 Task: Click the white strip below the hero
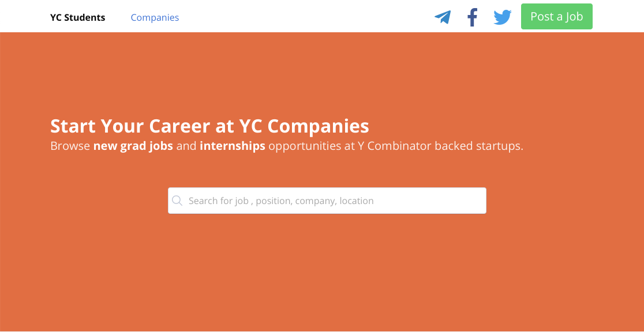coord(323,331)
